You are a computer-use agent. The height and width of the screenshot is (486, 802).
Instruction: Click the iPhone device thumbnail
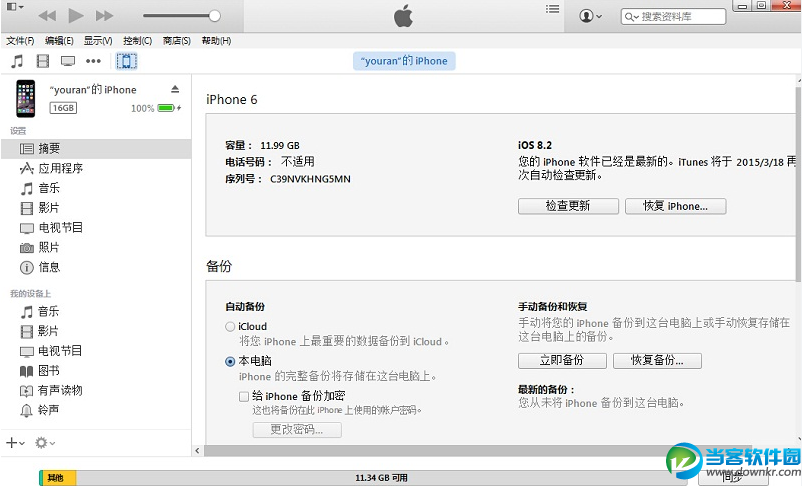click(x=26, y=98)
